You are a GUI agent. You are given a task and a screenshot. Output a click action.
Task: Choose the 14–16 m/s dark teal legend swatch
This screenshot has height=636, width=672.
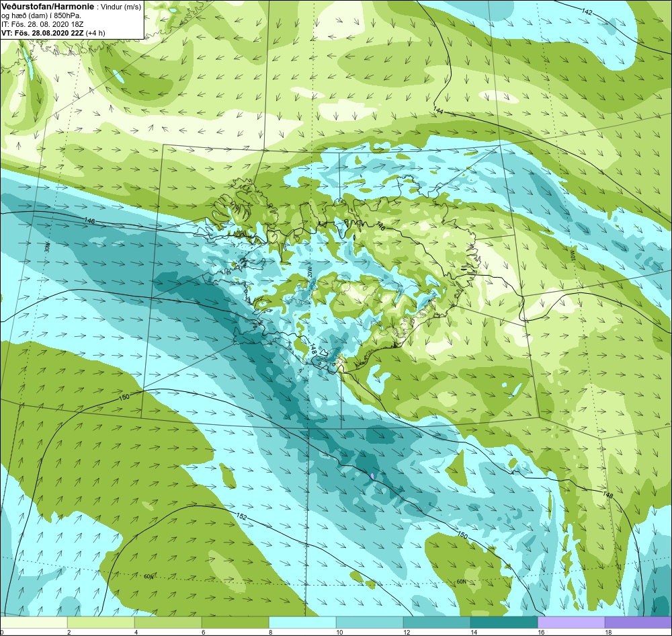click(504, 623)
